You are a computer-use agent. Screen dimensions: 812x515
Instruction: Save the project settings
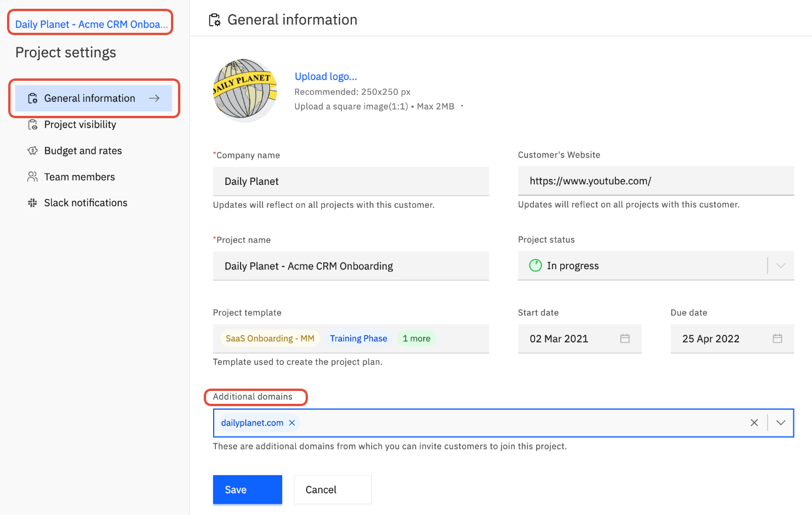coord(248,490)
